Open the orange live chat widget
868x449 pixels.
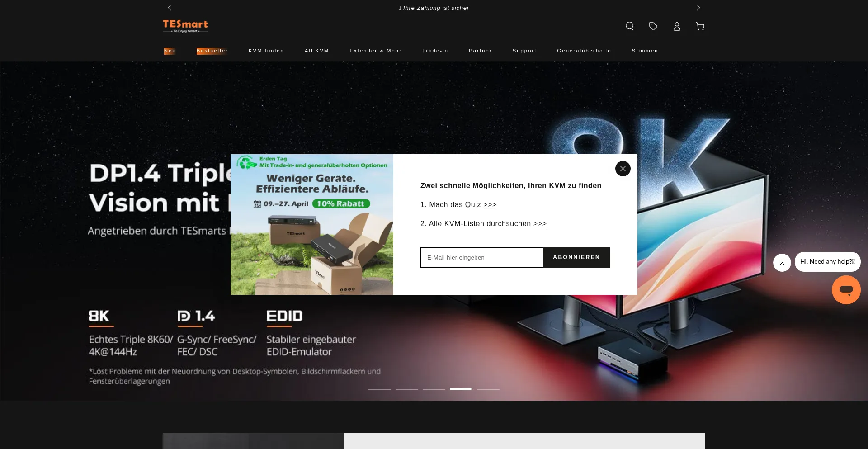click(x=846, y=290)
